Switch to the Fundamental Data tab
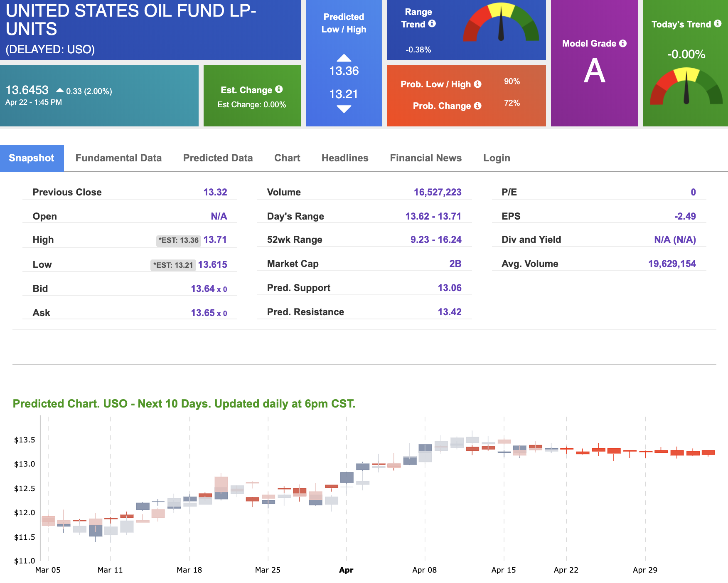Screen dimensions: 728x583 [118, 158]
